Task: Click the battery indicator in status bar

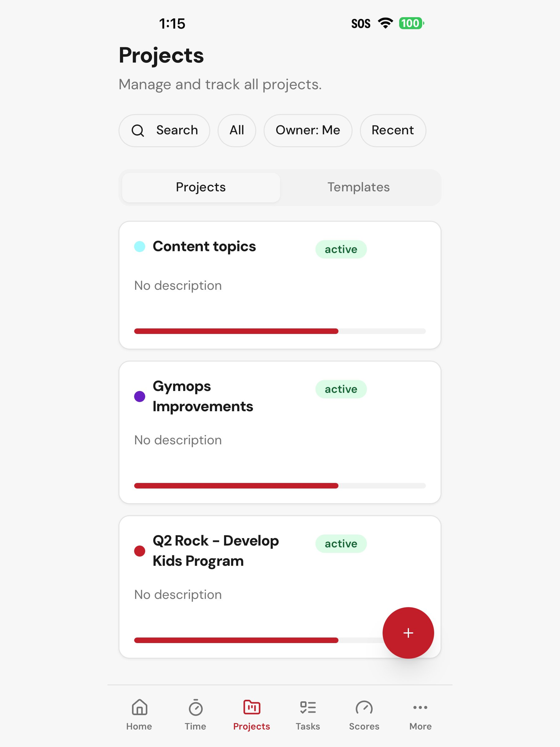Action: tap(412, 23)
